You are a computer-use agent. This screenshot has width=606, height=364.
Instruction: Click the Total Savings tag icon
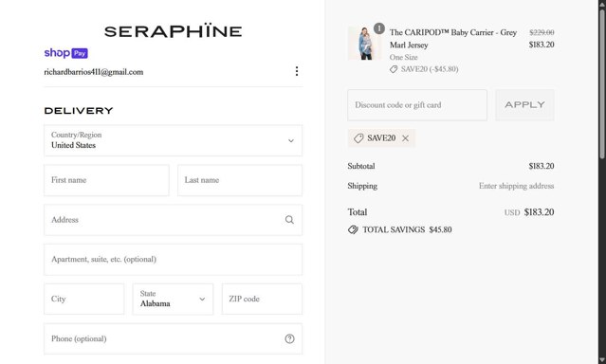click(353, 230)
